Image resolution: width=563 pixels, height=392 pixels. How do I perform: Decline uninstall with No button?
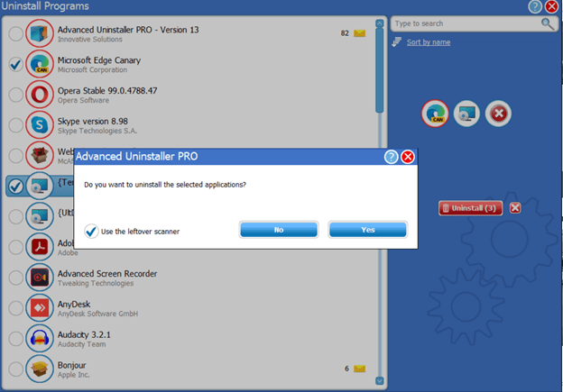(279, 230)
